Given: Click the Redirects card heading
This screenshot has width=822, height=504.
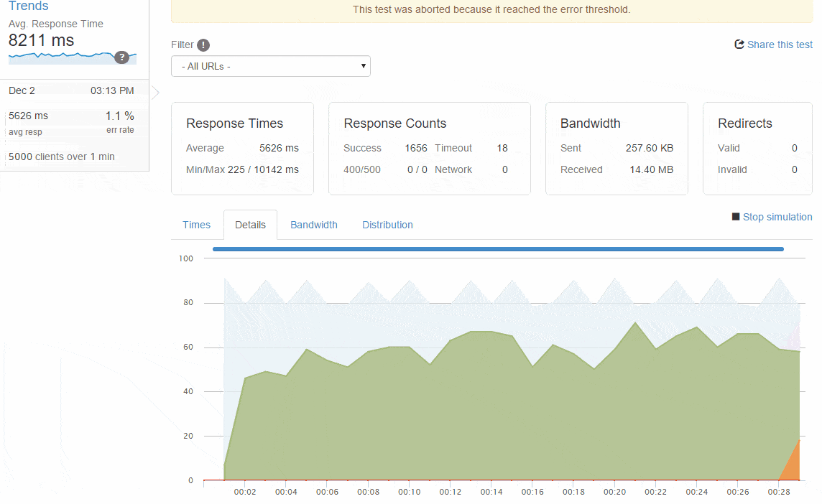Looking at the screenshot, I should [x=745, y=123].
